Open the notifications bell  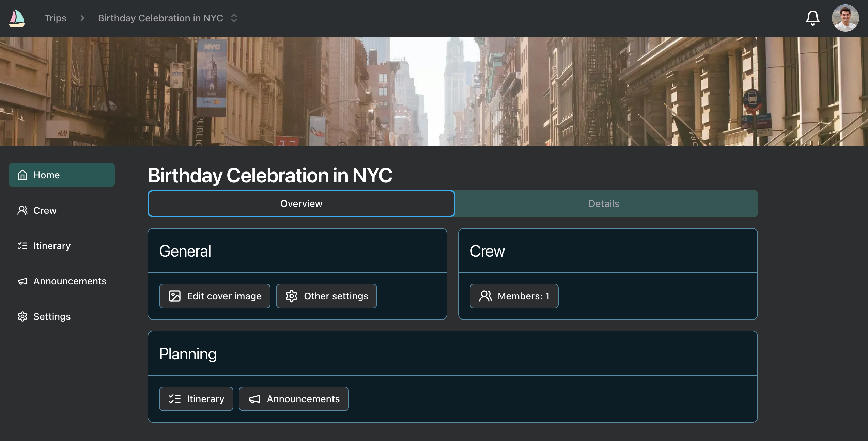click(x=812, y=18)
